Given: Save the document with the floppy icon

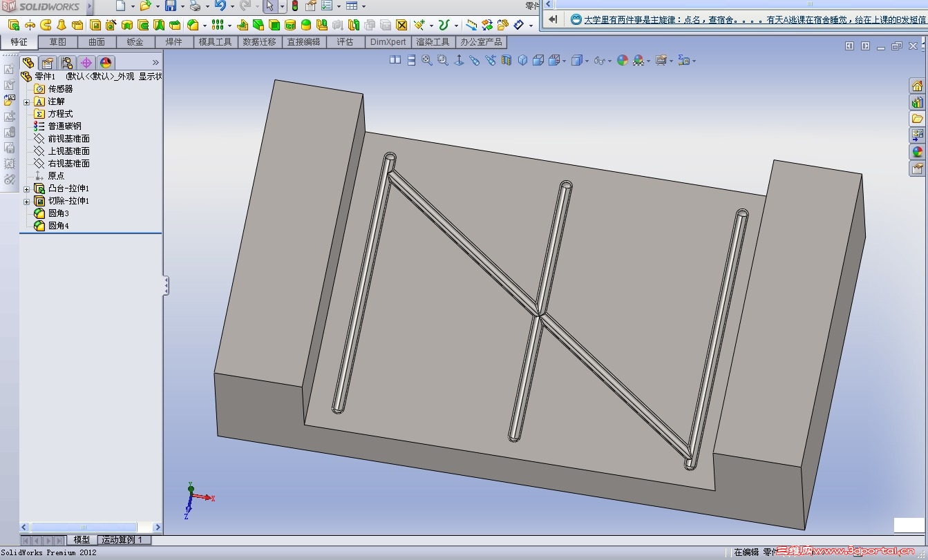Looking at the screenshot, I should click(170, 6).
